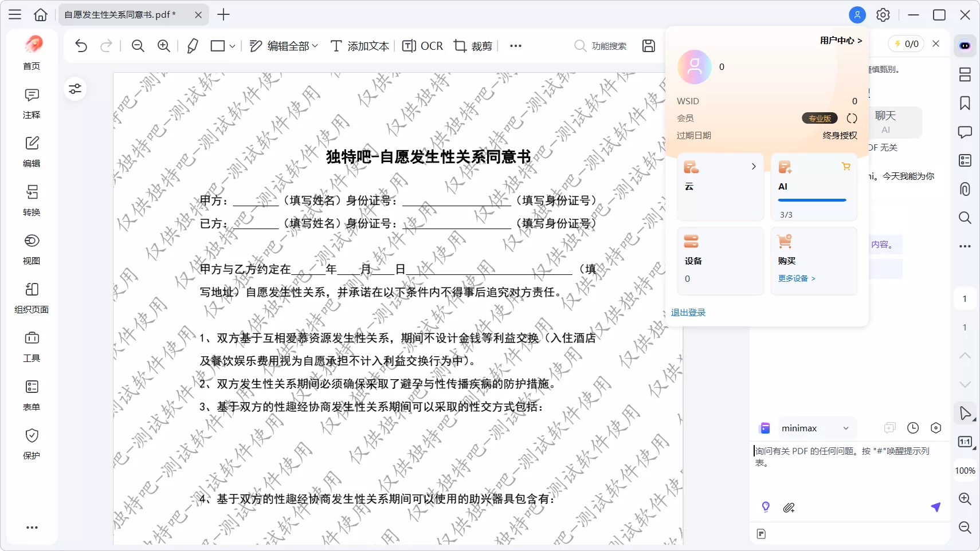Open the 注释 panel in left sidebar

coord(32,103)
